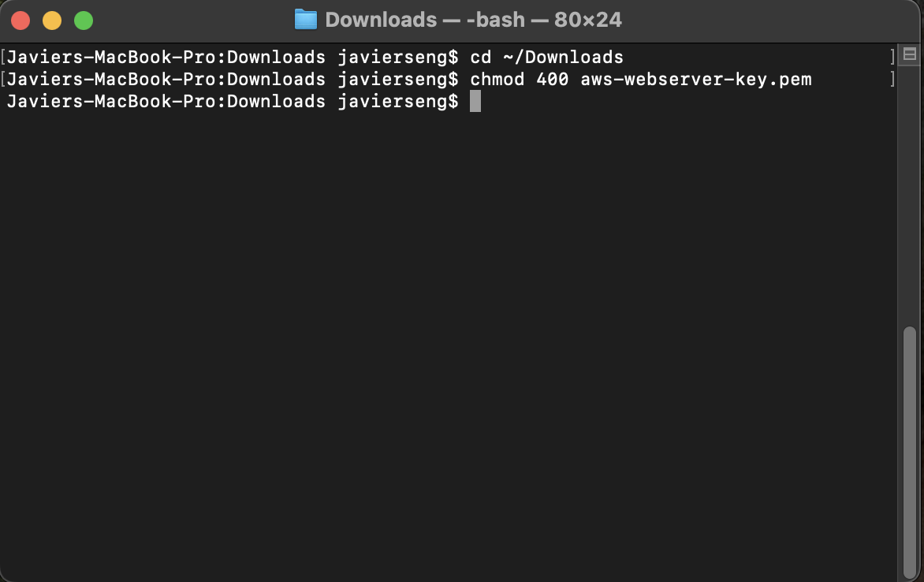Click the window title text "-bash — 80×24"
924x582 pixels.
pyautogui.click(x=543, y=20)
